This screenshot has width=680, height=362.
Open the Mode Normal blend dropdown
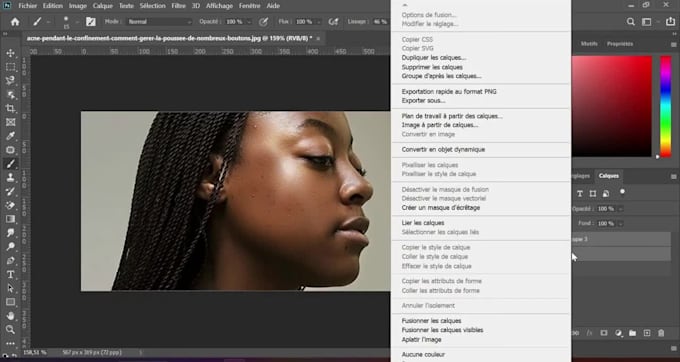(160, 22)
